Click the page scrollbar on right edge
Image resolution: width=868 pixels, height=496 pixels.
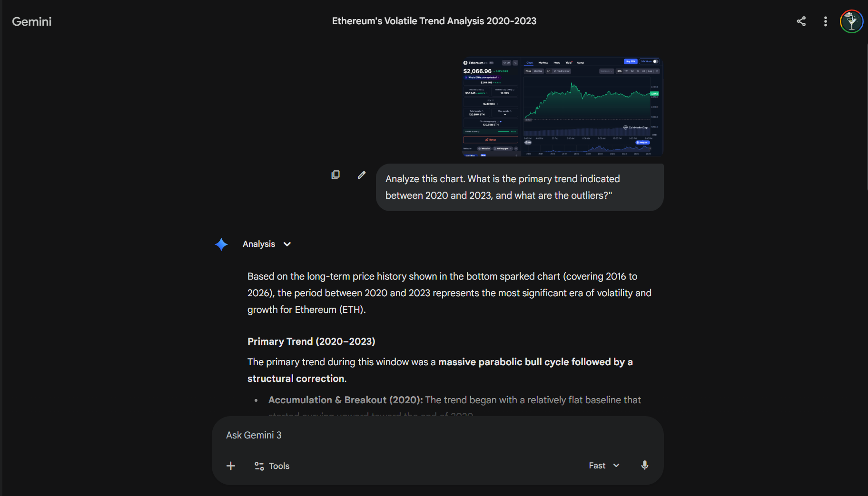866,117
